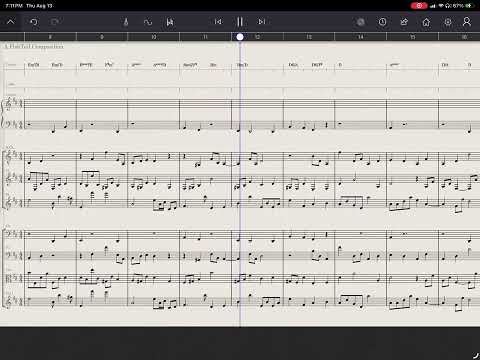Collapse the top toolbar with chevron
480x360 pixels.
11,22
